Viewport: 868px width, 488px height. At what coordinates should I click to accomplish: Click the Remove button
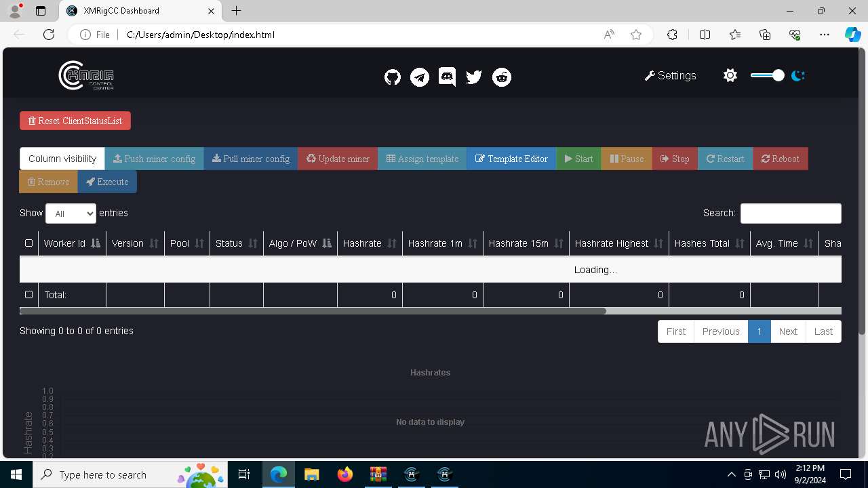(x=49, y=182)
